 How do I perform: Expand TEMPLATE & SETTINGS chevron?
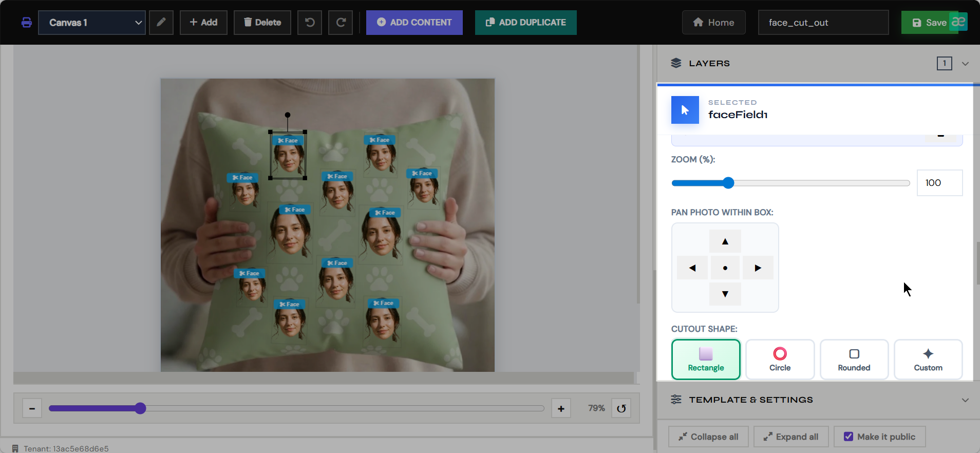pyautogui.click(x=965, y=400)
